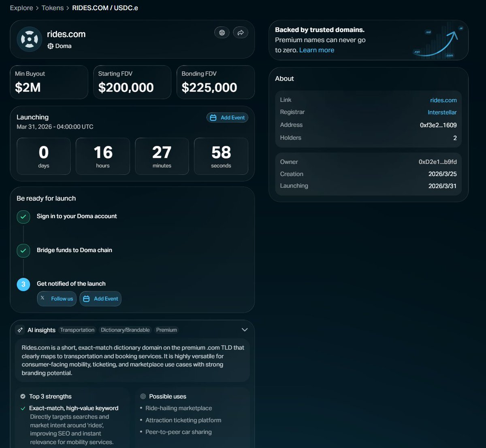Click the calendar icon in the launch checklist Add Event
The image size is (486, 448).
[86, 298]
